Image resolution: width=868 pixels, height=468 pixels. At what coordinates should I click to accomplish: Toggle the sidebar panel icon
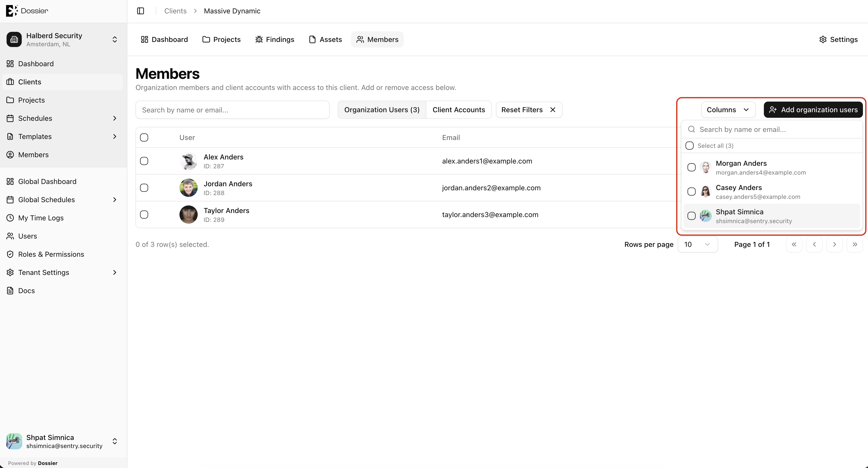(141, 11)
